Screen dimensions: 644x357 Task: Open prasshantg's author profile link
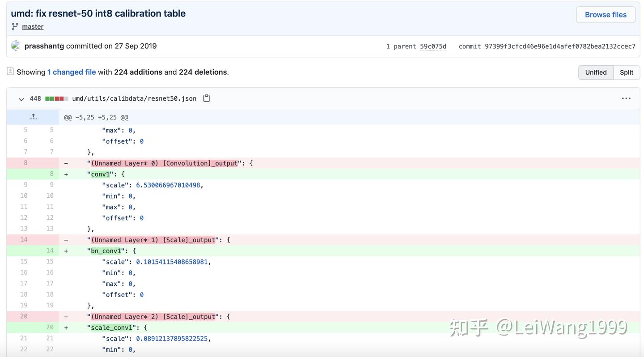(44, 46)
